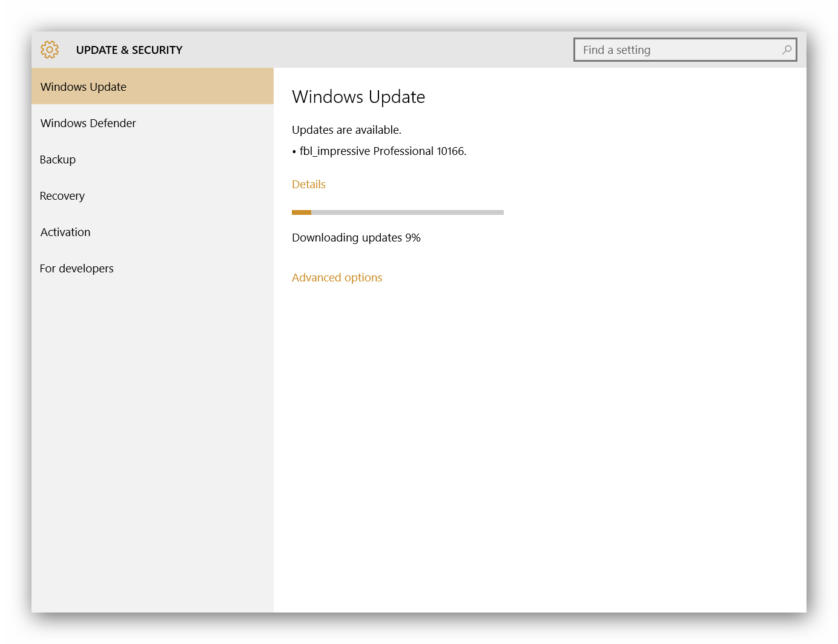838x644 pixels.
Task: Click the Windows Update page heading
Action: pos(358,97)
